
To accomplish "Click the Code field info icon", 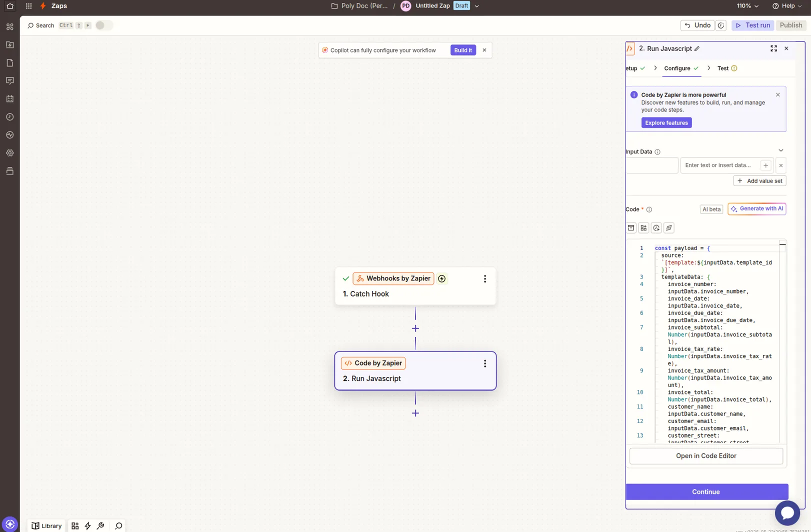I will (649, 210).
